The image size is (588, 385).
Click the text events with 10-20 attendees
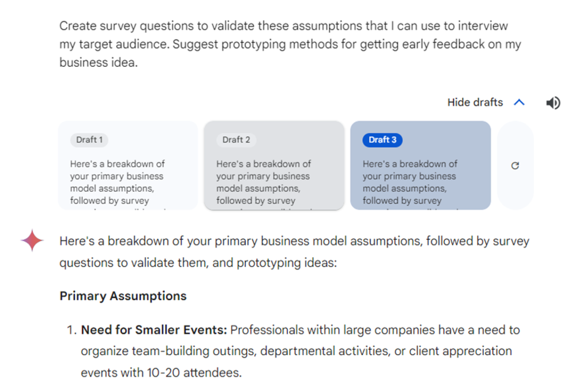click(x=161, y=373)
